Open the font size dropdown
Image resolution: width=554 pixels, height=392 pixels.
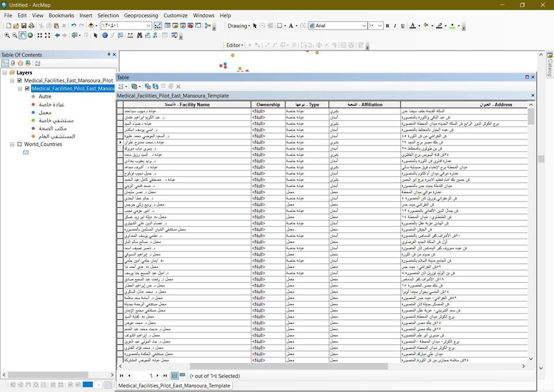point(380,26)
